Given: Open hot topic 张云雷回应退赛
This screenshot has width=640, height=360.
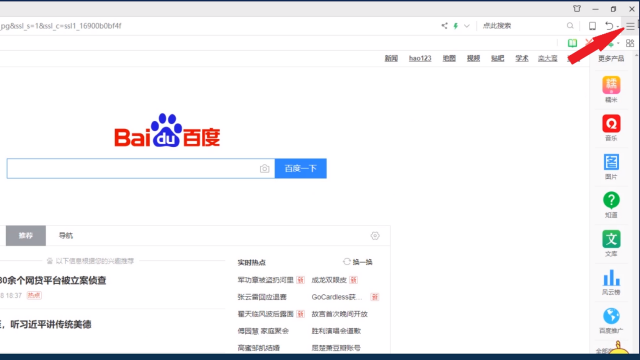Looking at the screenshot, I should [x=262, y=297].
